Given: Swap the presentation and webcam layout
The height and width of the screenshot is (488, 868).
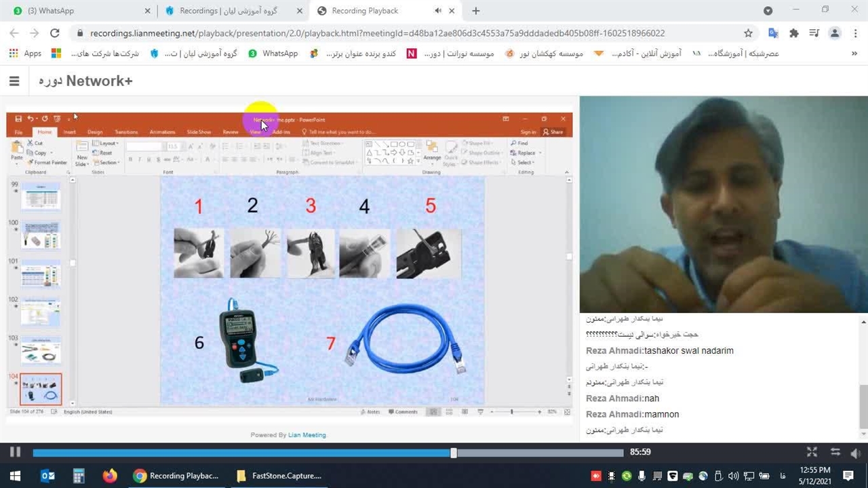Looking at the screenshot, I should click(x=835, y=452).
